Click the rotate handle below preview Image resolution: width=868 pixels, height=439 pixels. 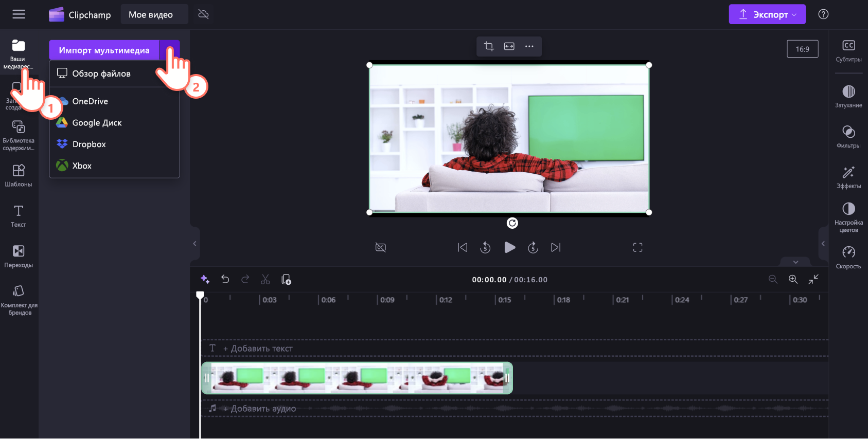tap(512, 223)
